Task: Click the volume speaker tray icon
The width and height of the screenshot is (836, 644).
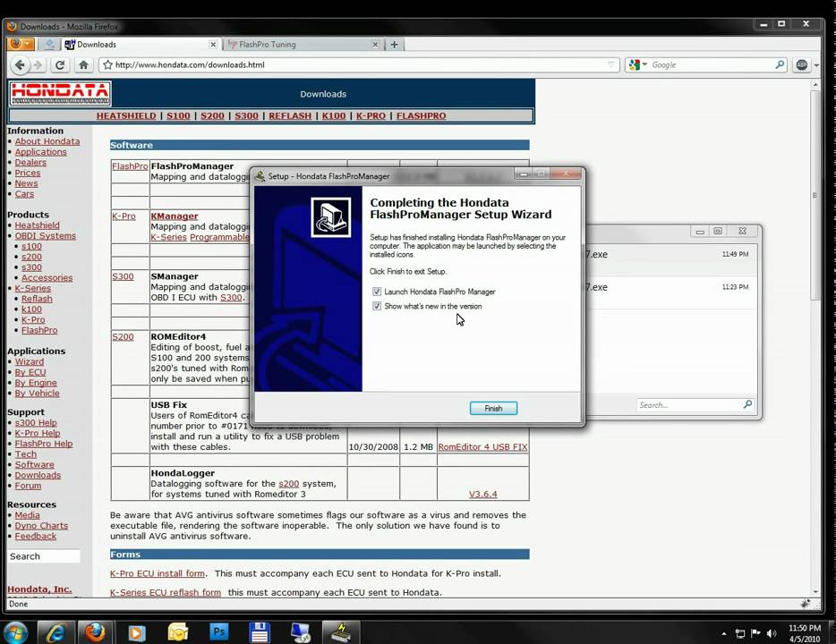Action: click(771, 633)
